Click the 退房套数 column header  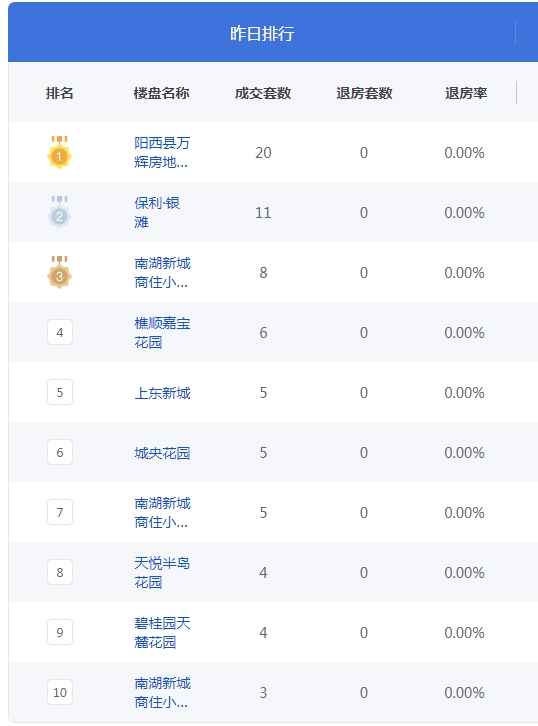[364, 93]
